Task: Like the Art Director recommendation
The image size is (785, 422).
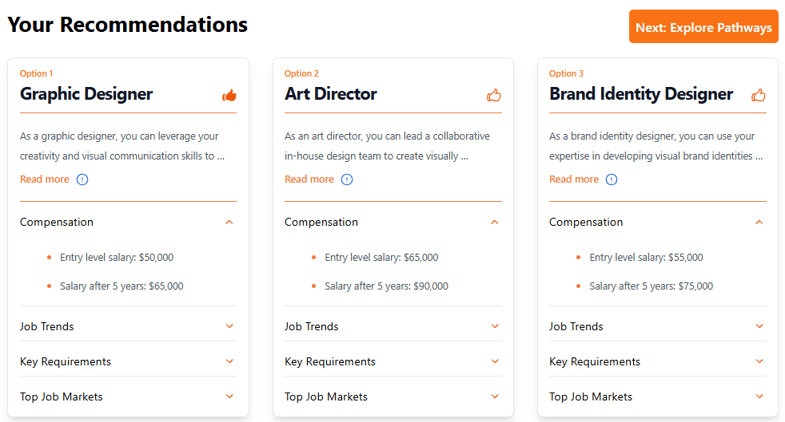Action: pyautogui.click(x=494, y=96)
